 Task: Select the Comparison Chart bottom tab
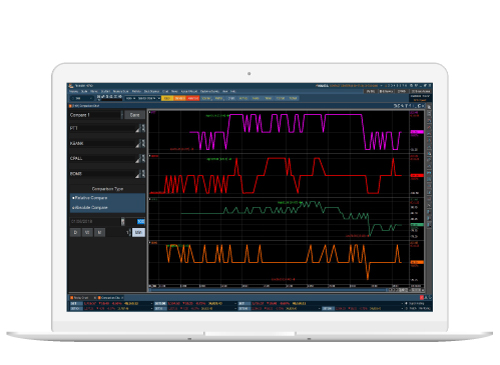[110, 297]
